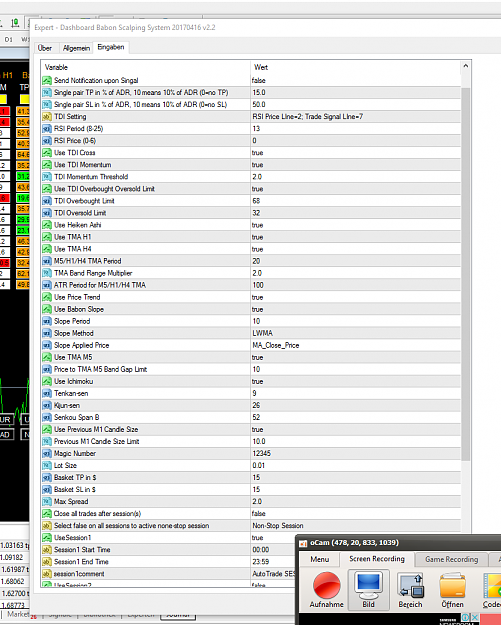Select the Price to TMA M5 Band Gap Limit value

pos(256,369)
